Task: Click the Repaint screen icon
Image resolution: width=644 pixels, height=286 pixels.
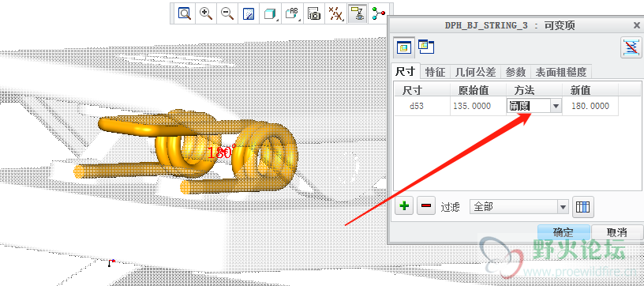Action: [x=249, y=13]
